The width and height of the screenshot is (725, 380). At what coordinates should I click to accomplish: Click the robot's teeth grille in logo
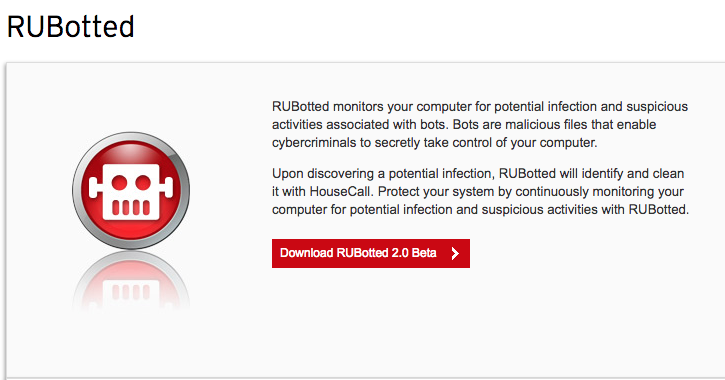point(131,207)
